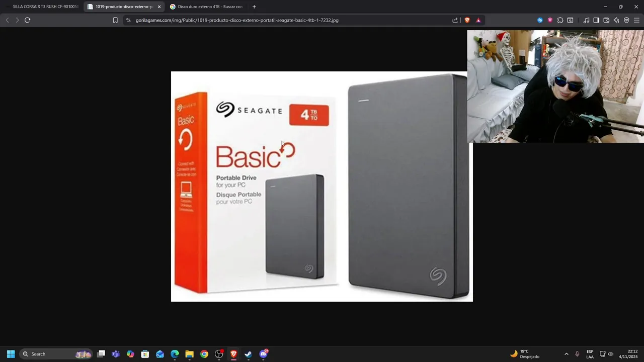Switch to OBS Studio in the taskbar
Viewport: 644px width, 362px height.
point(219,354)
